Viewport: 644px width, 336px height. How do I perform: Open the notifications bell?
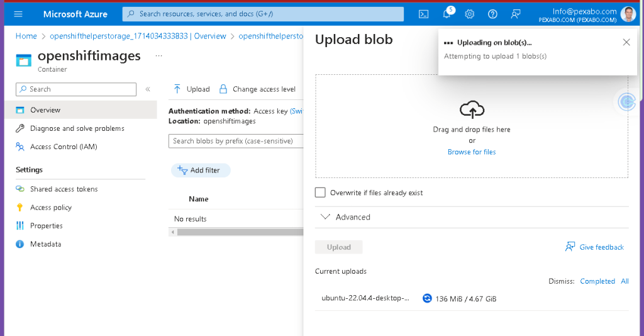point(447,14)
